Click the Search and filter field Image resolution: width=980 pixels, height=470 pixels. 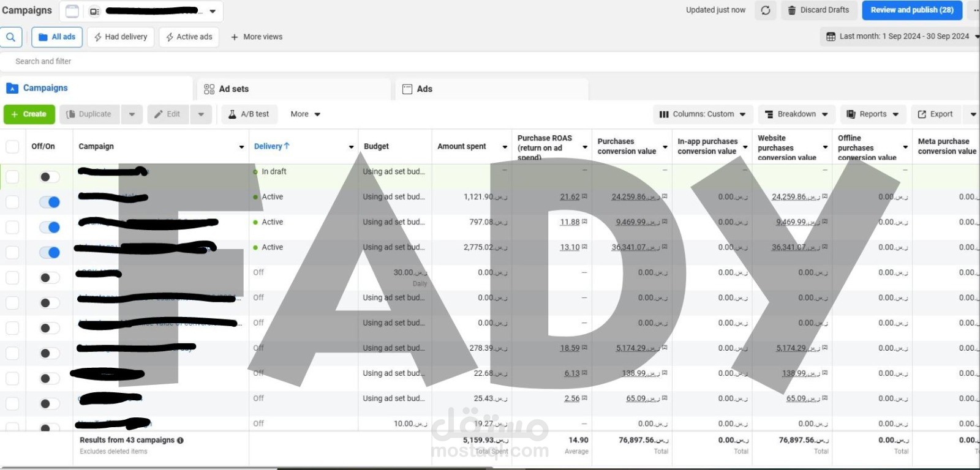(x=490, y=61)
